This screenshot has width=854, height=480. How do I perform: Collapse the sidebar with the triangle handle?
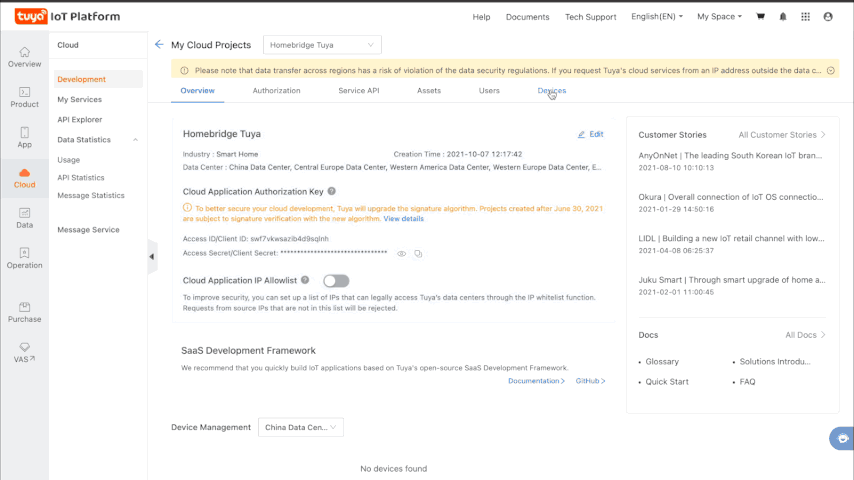(x=152, y=256)
